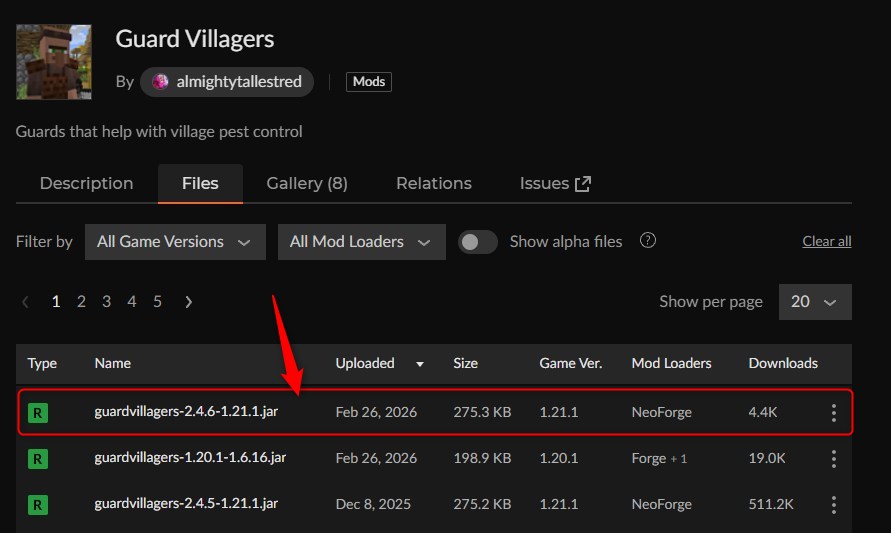
Task: Open Issues external link tab
Action: [x=555, y=184]
